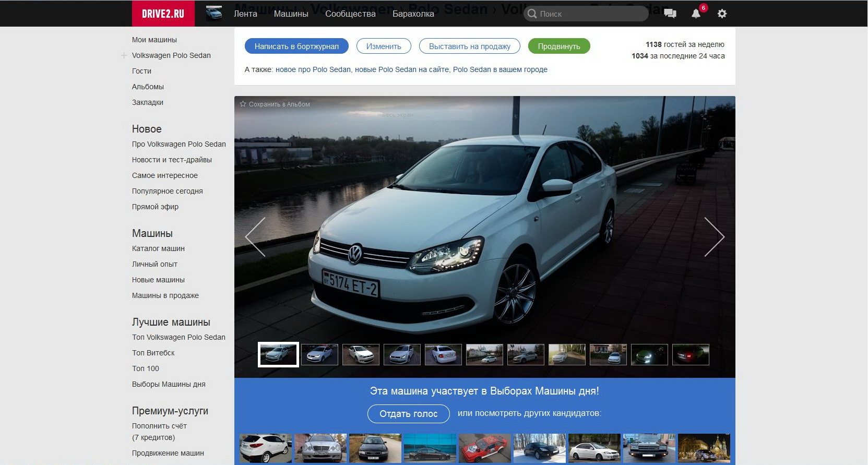This screenshot has width=868, height=465.
Task: Select the fifth gallery thumbnail
Action: (x=443, y=354)
